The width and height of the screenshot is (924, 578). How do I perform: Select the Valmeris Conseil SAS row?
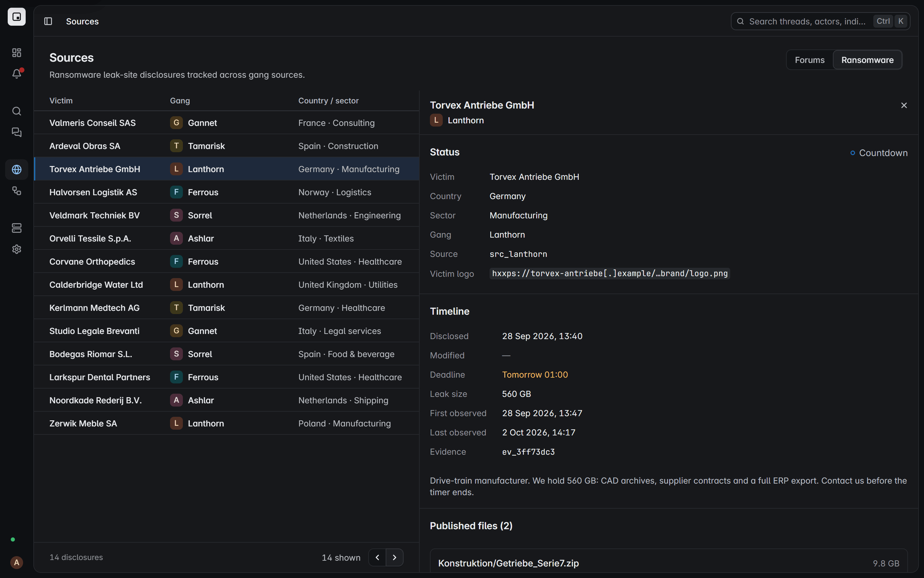pyautogui.click(x=227, y=123)
